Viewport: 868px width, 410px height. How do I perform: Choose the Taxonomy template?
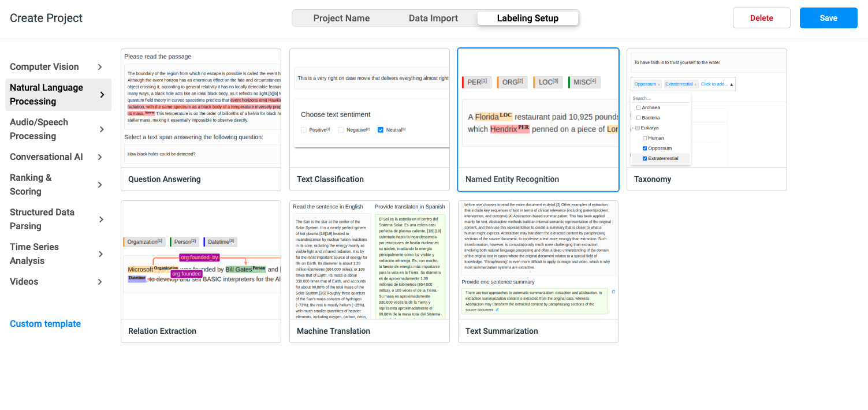pos(707,120)
